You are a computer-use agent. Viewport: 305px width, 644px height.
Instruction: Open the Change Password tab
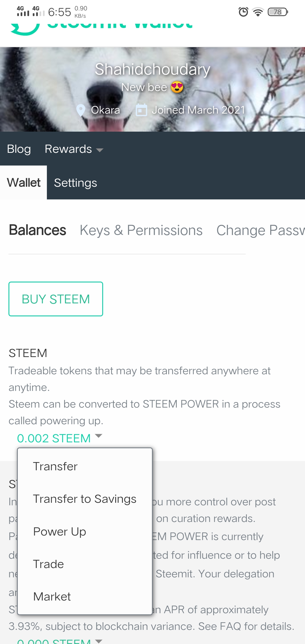pyautogui.click(x=260, y=230)
